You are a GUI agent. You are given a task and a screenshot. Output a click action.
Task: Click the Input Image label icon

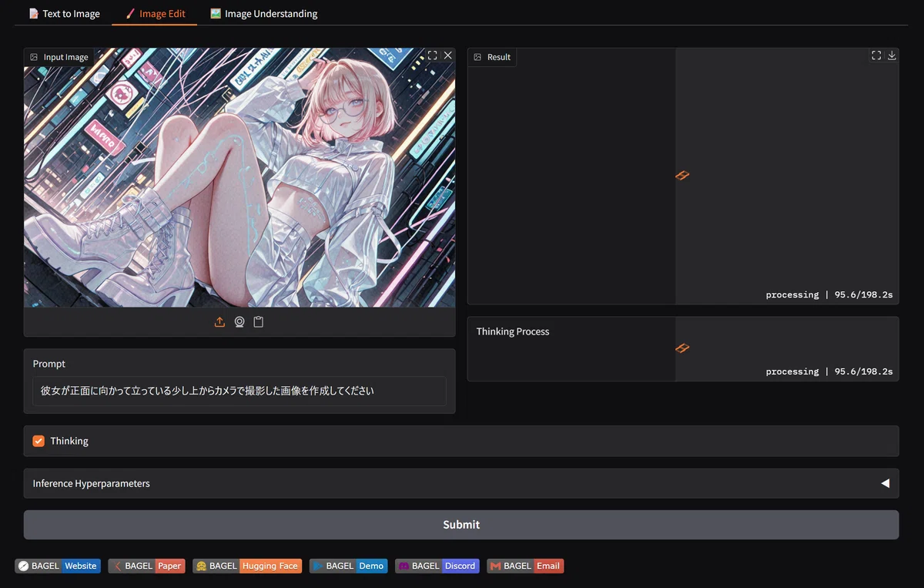[34, 57]
